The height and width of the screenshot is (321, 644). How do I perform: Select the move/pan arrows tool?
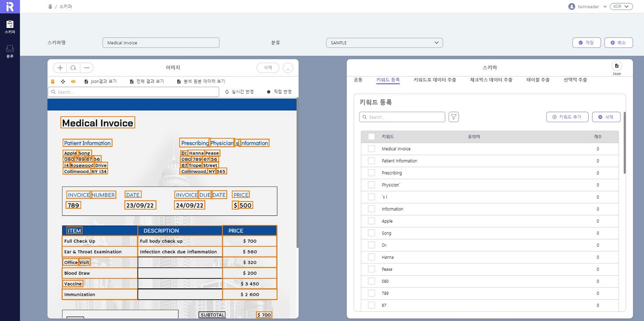[x=63, y=81]
